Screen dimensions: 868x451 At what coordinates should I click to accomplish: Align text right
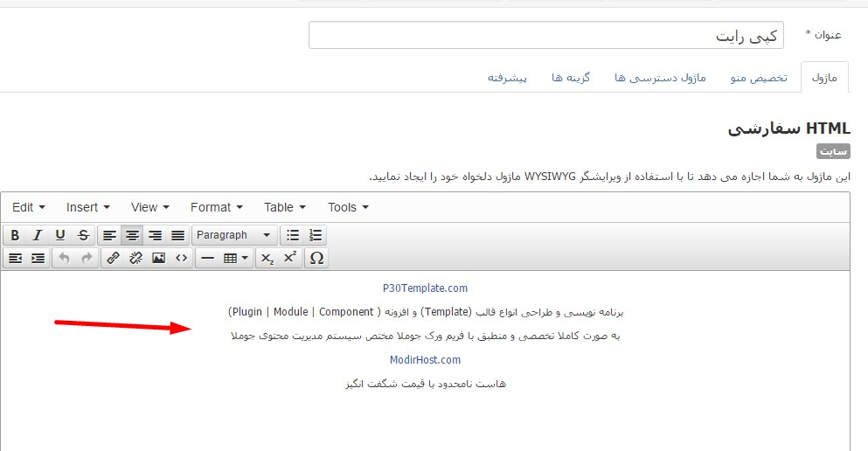155,235
